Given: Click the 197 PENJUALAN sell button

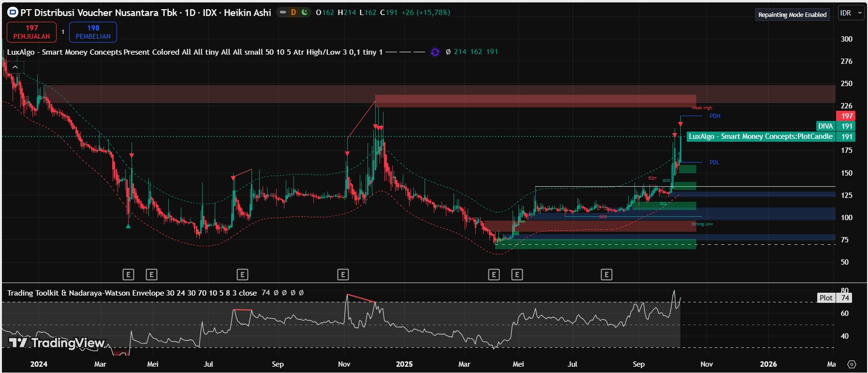Looking at the screenshot, I should pyautogui.click(x=32, y=32).
